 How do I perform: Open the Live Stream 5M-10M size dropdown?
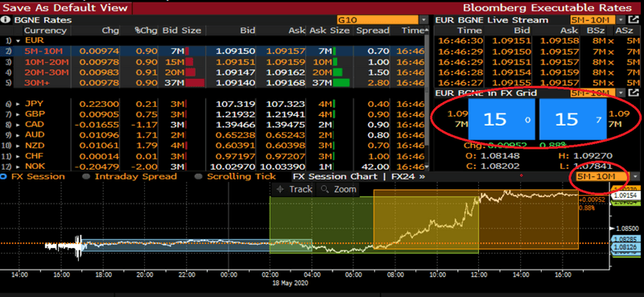pos(597,19)
